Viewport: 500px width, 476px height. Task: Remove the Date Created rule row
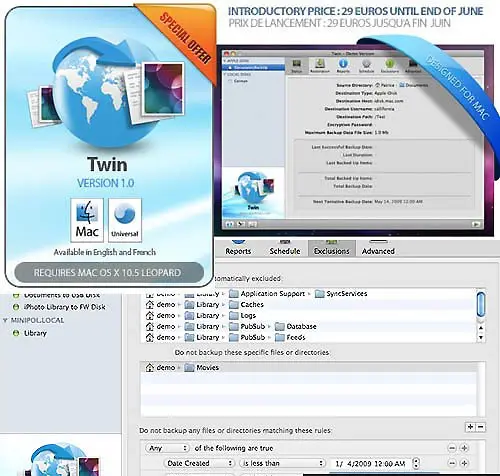[452, 463]
